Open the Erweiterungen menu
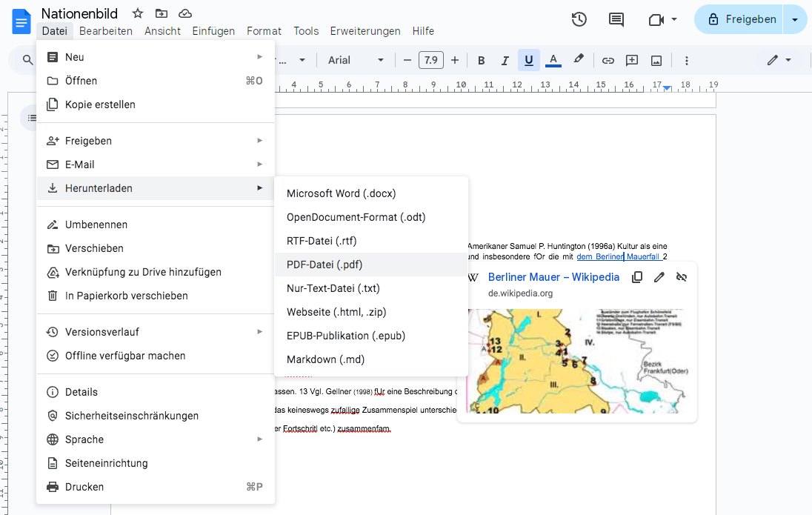The height and width of the screenshot is (515, 812). pyautogui.click(x=365, y=31)
